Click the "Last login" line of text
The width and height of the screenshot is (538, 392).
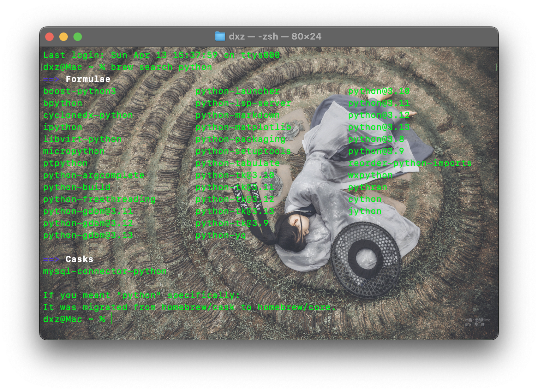point(161,55)
